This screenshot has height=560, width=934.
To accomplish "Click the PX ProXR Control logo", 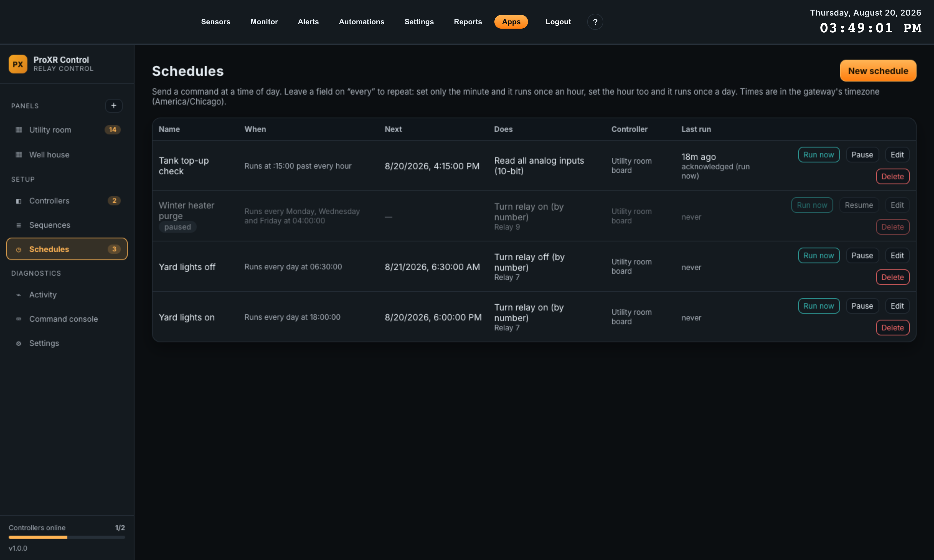I will click(18, 64).
